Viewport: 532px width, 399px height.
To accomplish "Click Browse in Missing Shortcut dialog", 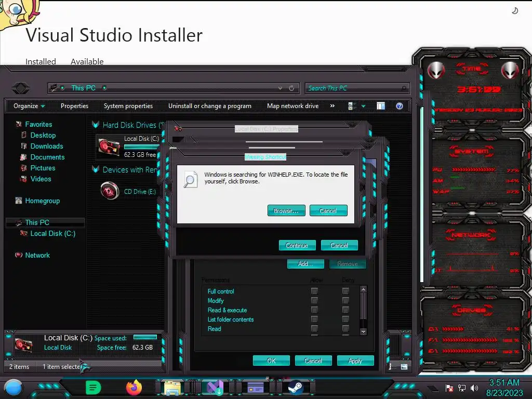I will 286,211.
